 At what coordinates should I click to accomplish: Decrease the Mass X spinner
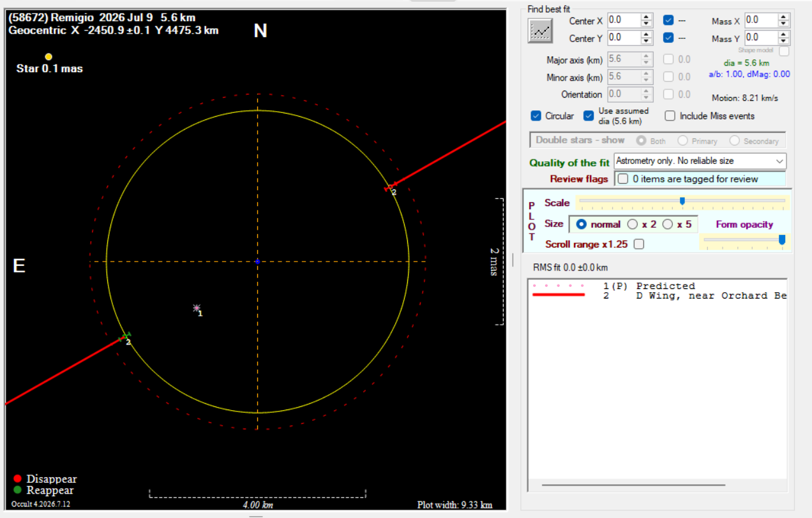784,24
